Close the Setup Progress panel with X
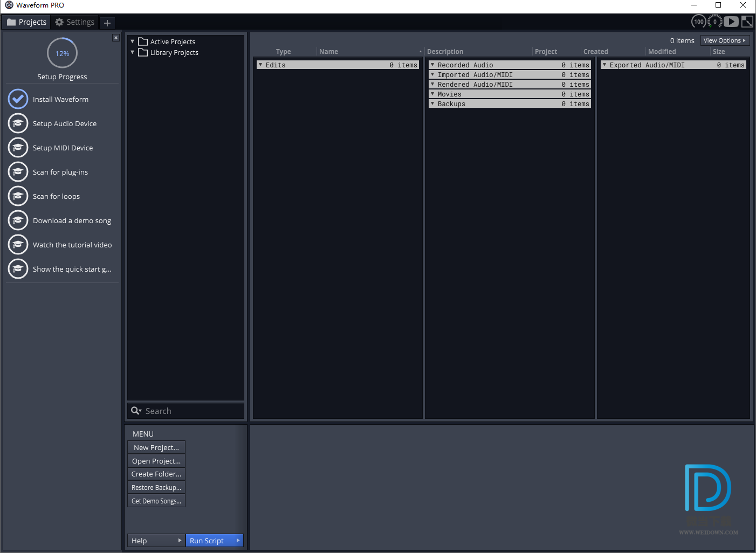 (x=116, y=38)
